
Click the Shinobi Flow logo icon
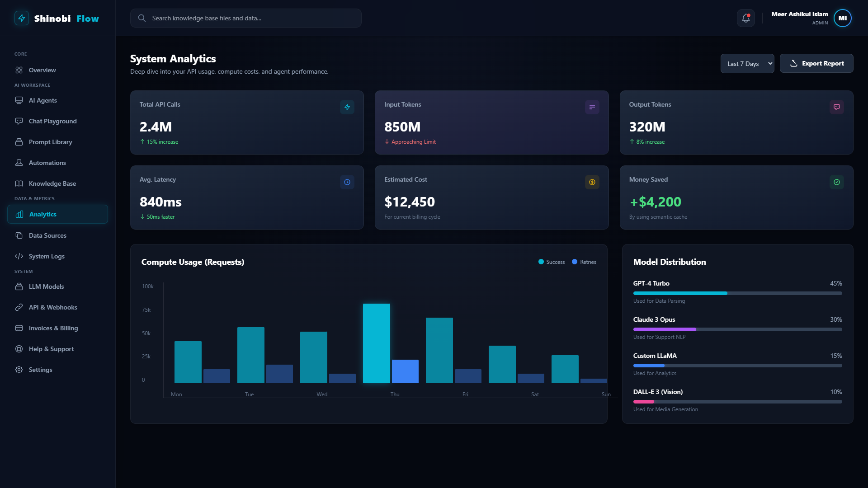(22, 18)
